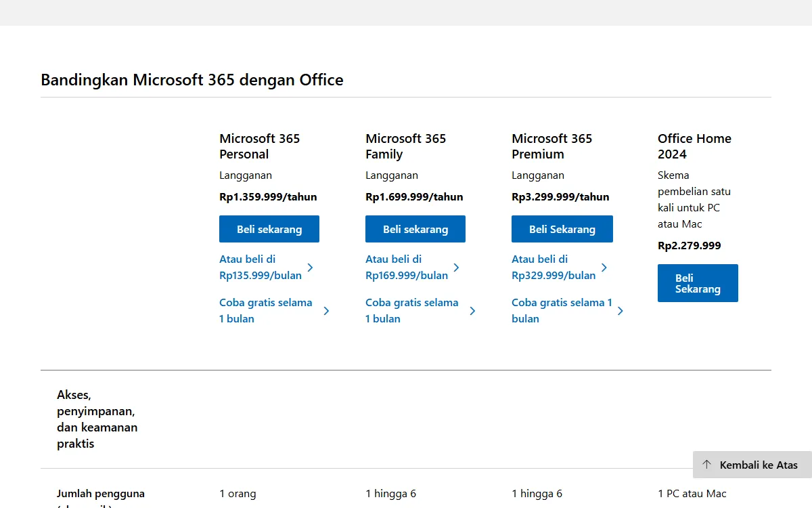812x508 pixels.
Task: Select Microsoft 365 Personal heading
Action: (260, 146)
